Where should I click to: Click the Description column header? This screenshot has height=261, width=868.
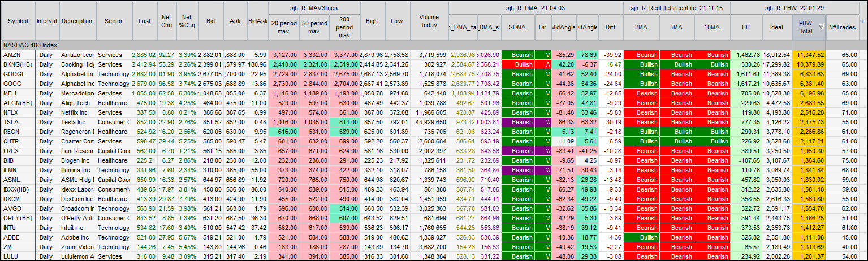77,21
